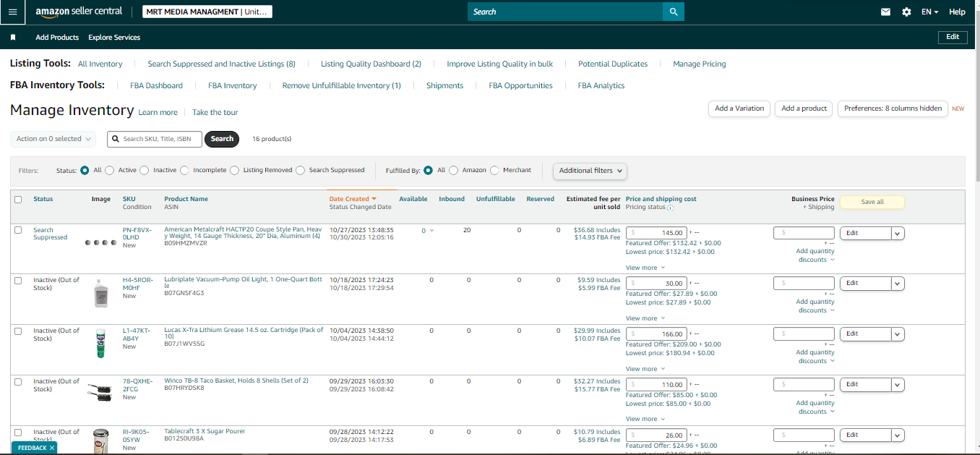Sort by Date Created column
The width and height of the screenshot is (980, 455).
coord(353,199)
